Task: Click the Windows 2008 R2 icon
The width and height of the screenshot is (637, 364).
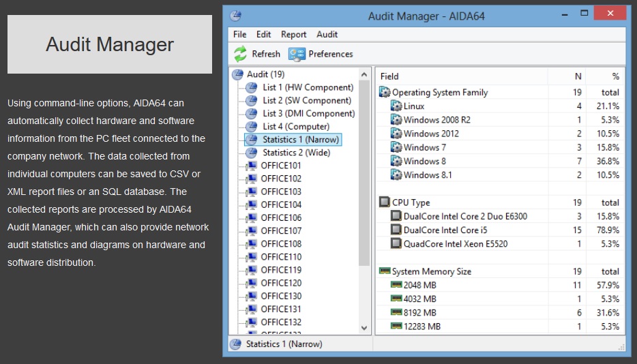Action: point(396,120)
